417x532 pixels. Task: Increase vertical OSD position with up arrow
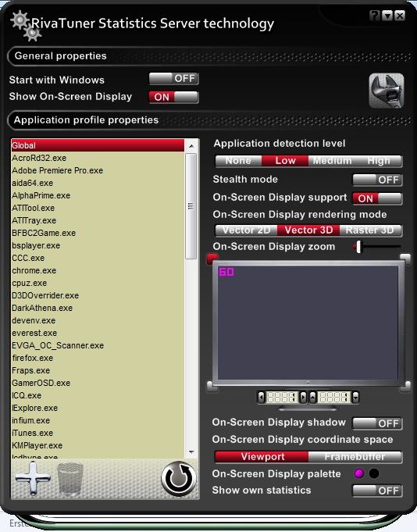coord(313,397)
